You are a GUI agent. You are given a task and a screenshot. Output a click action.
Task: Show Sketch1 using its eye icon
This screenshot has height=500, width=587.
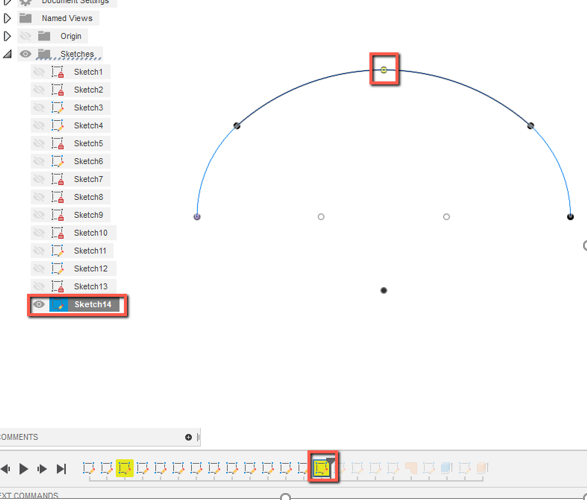tap(39, 72)
